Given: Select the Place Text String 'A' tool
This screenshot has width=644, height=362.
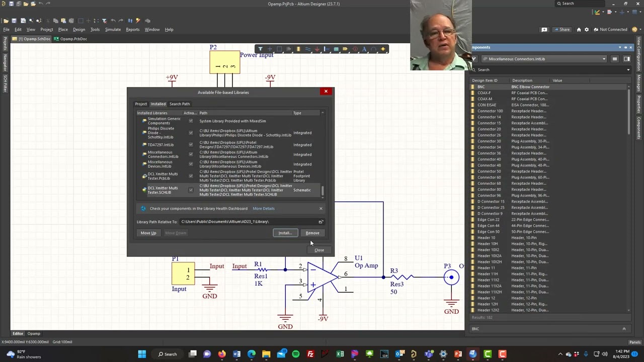Looking at the screenshot, I should (x=364, y=49).
